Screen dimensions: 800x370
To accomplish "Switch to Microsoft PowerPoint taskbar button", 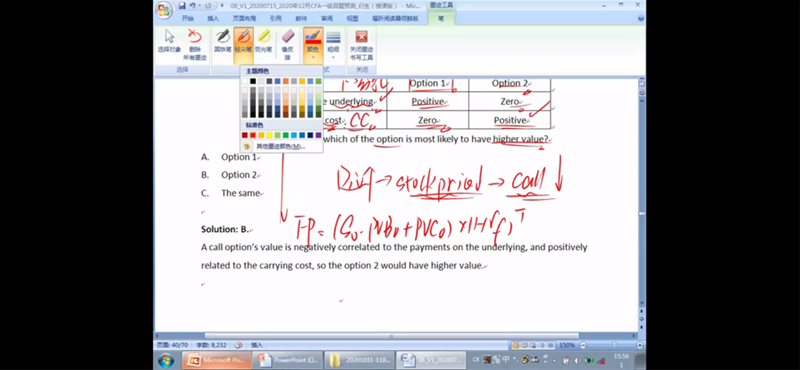I will [217, 360].
